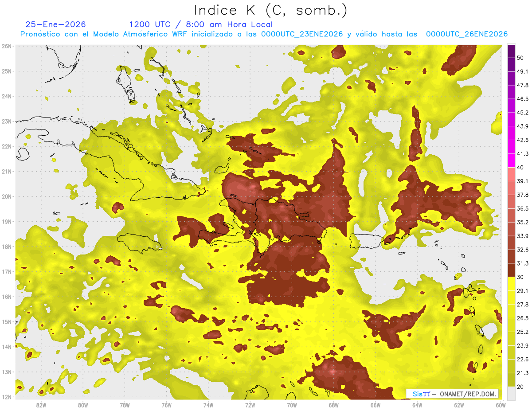Click the color bar value "41.3"
532x411 pixels.
(523, 154)
